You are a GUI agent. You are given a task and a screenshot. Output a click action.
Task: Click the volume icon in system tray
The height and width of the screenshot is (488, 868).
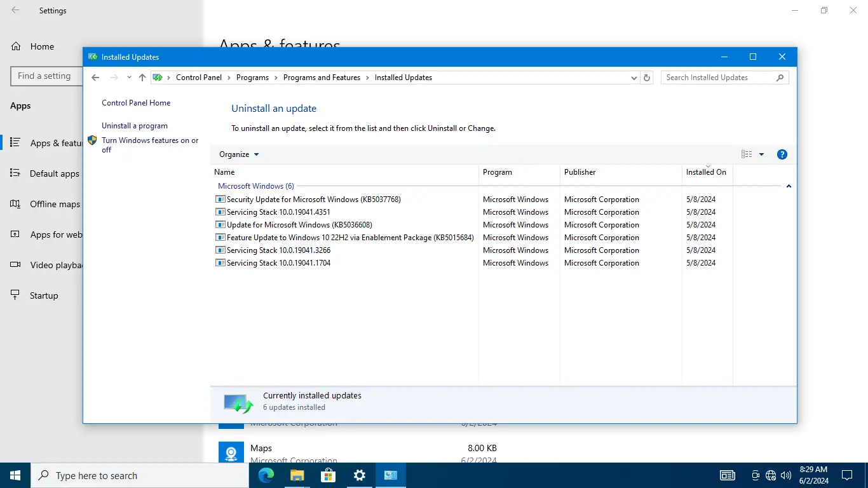coord(786,475)
